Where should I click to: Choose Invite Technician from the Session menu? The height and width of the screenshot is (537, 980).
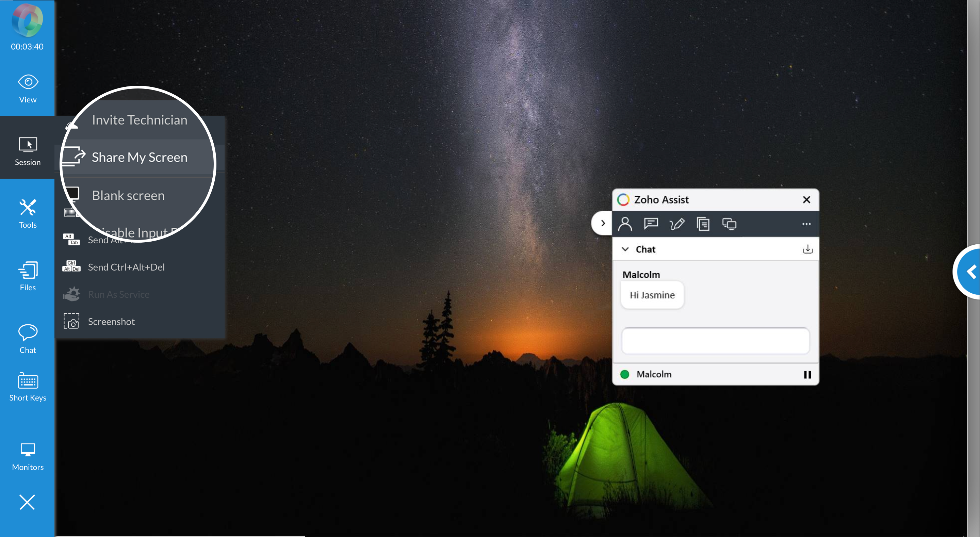point(139,119)
